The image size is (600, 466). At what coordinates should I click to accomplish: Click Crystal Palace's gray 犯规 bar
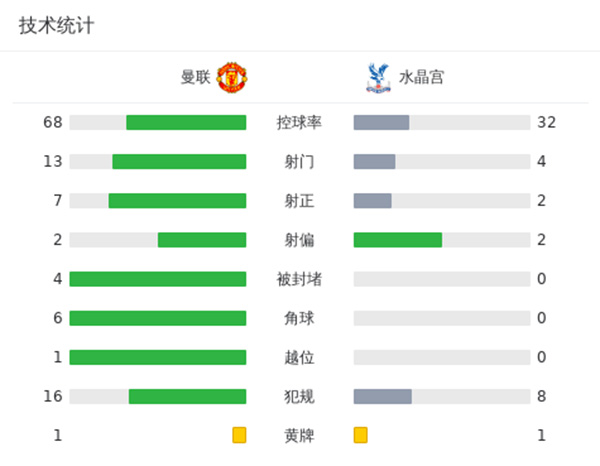(383, 396)
